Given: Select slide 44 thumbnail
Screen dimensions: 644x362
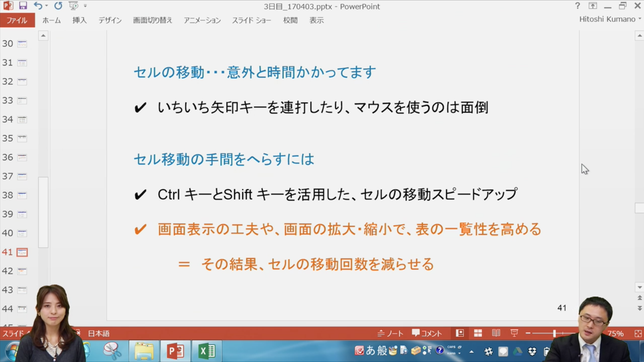Looking at the screenshot, I should [x=22, y=309].
